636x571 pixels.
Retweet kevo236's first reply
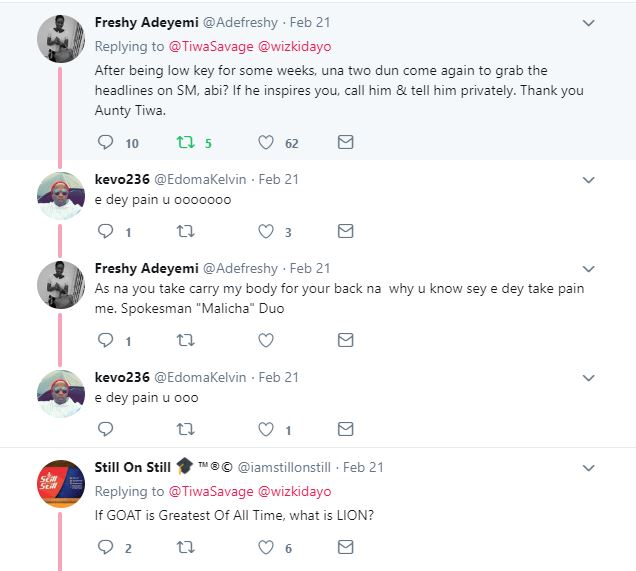185,231
